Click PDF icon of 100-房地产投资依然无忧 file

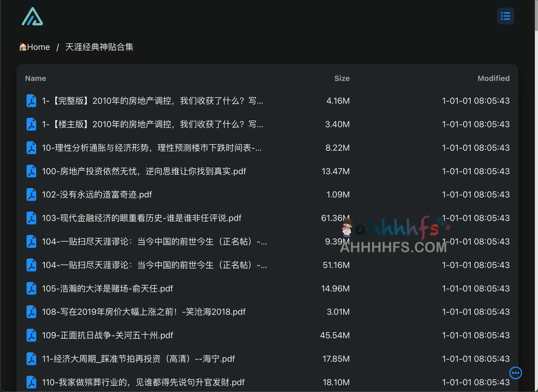31,171
